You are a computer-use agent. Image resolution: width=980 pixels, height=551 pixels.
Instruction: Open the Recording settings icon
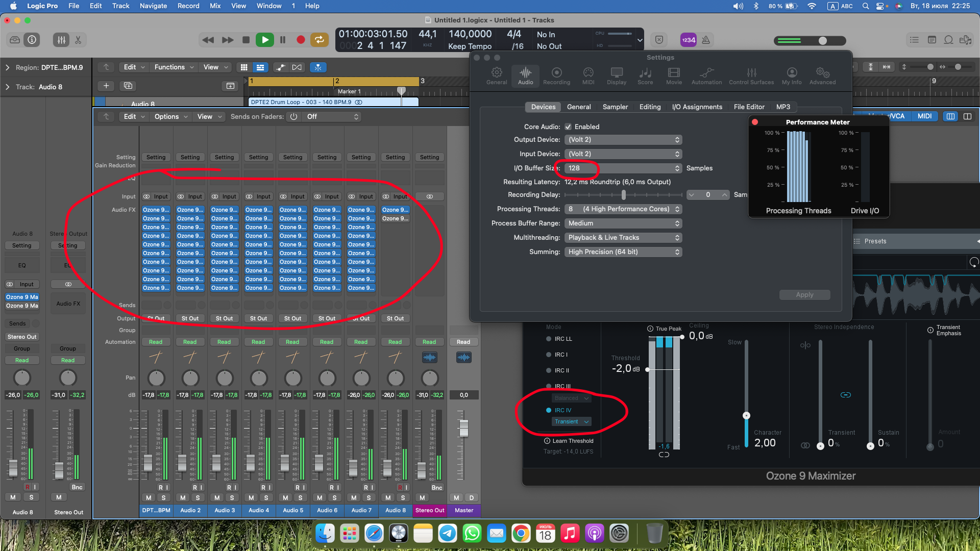tap(556, 76)
